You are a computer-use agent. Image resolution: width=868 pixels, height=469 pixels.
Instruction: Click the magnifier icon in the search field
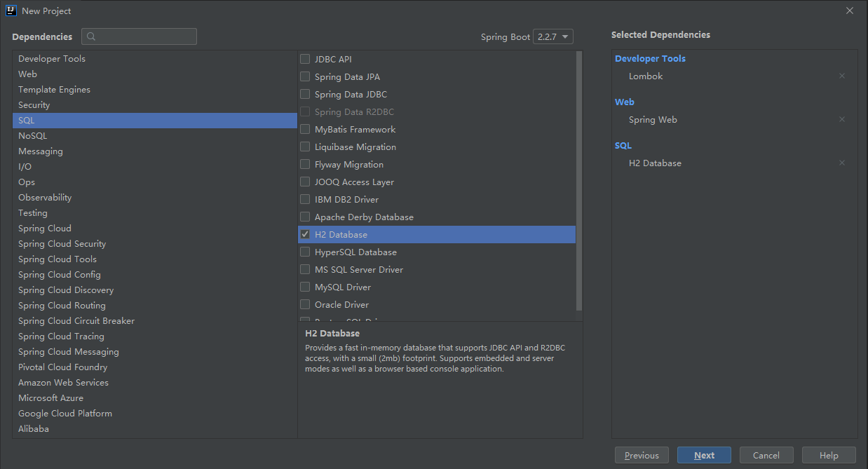(90, 36)
